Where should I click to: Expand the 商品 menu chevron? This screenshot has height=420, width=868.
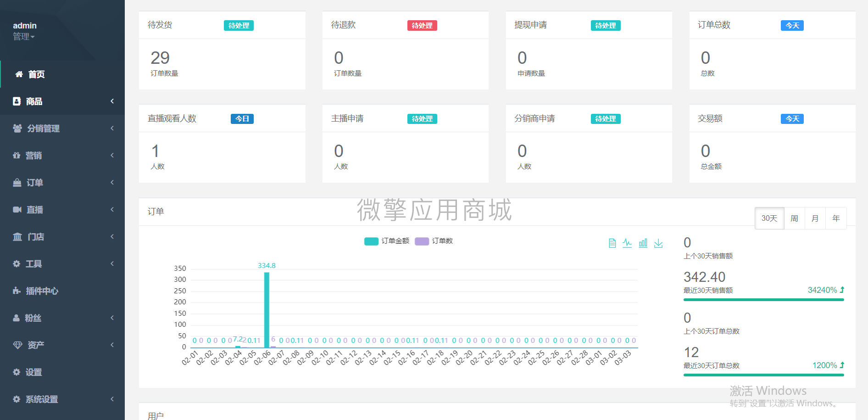coord(112,101)
